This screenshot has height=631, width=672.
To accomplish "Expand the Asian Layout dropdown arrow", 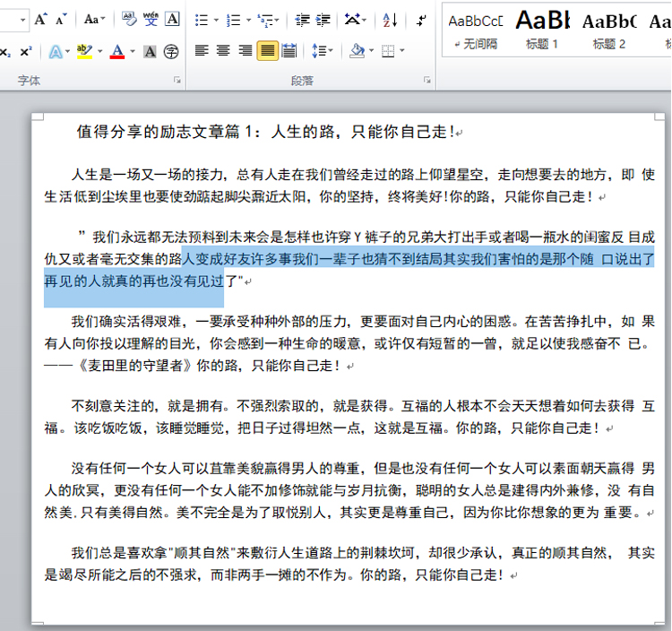I will point(365,20).
